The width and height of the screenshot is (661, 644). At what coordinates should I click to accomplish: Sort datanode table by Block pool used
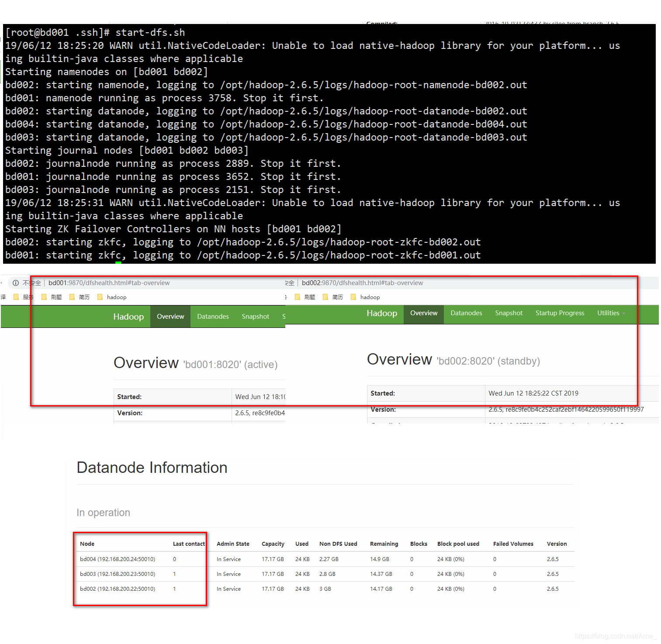point(458,544)
